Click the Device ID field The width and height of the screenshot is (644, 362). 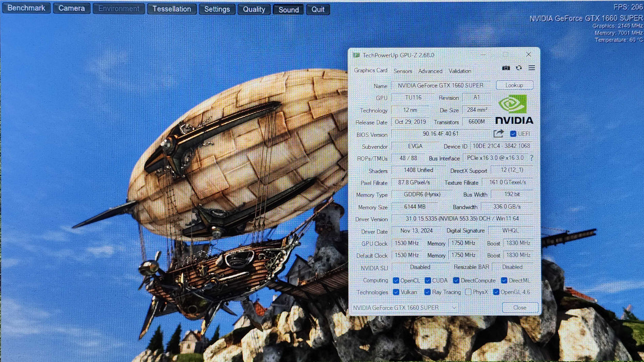(x=501, y=146)
